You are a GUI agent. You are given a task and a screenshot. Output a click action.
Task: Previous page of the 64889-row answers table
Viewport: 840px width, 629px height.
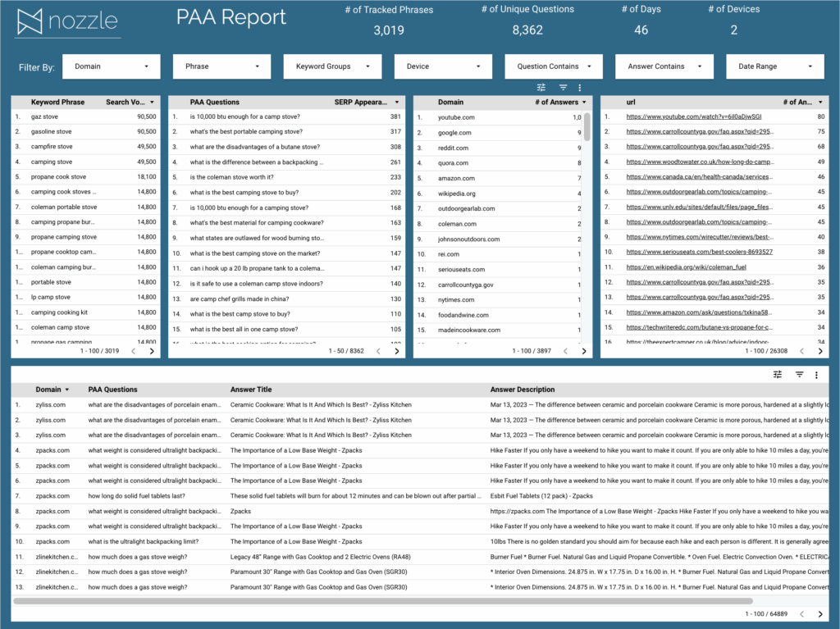click(802, 614)
